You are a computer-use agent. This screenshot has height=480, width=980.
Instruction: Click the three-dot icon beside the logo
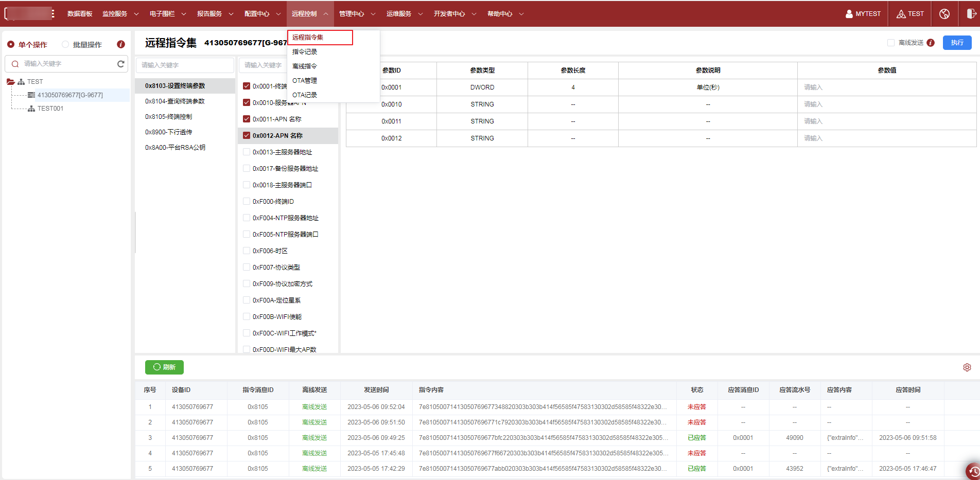point(53,14)
